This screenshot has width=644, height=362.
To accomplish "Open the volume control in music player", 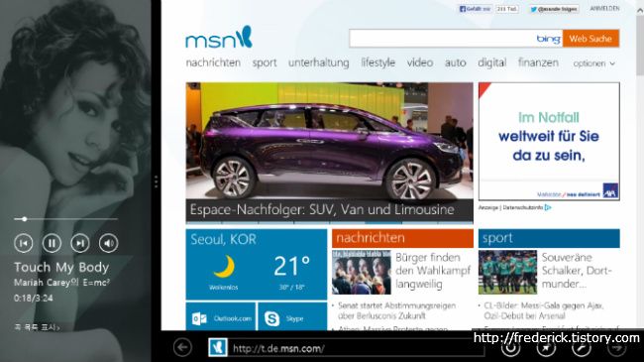I will click(108, 243).
